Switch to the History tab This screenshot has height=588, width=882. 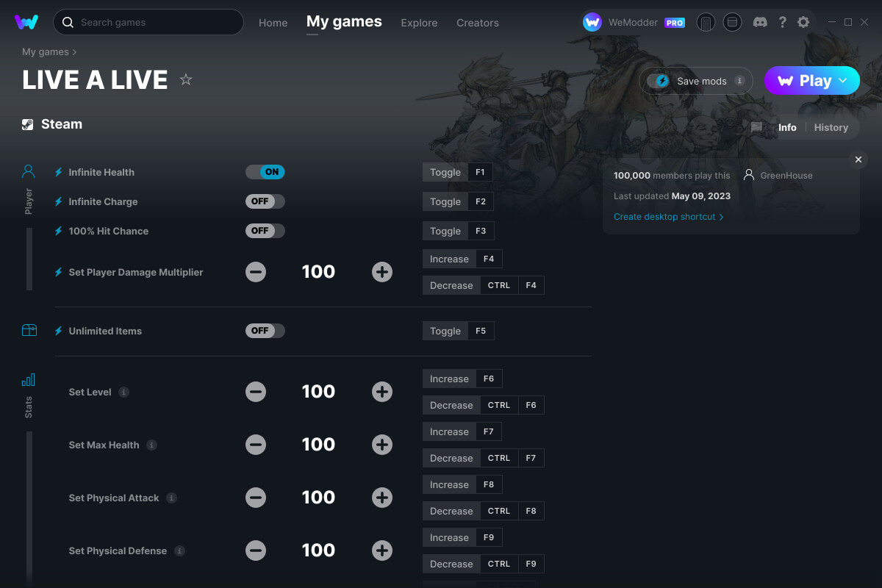click(831, 127)
